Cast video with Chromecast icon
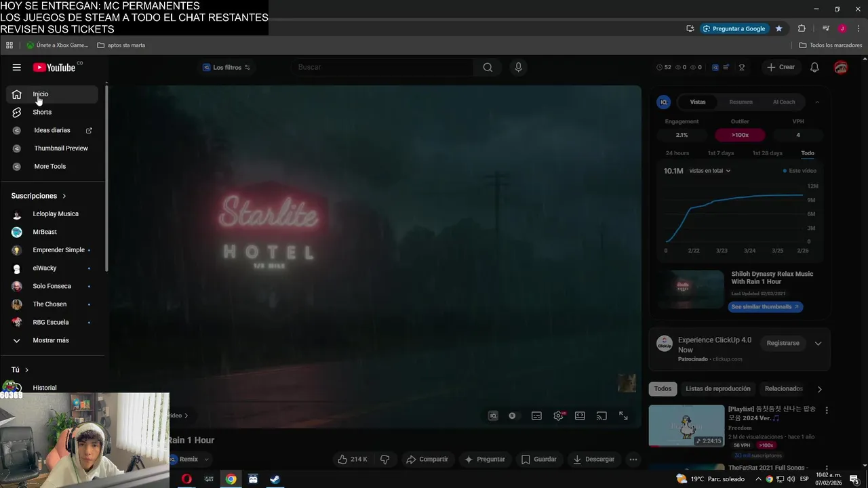The width and height of the screenshot is (868, 488). (x=601, y=415)
